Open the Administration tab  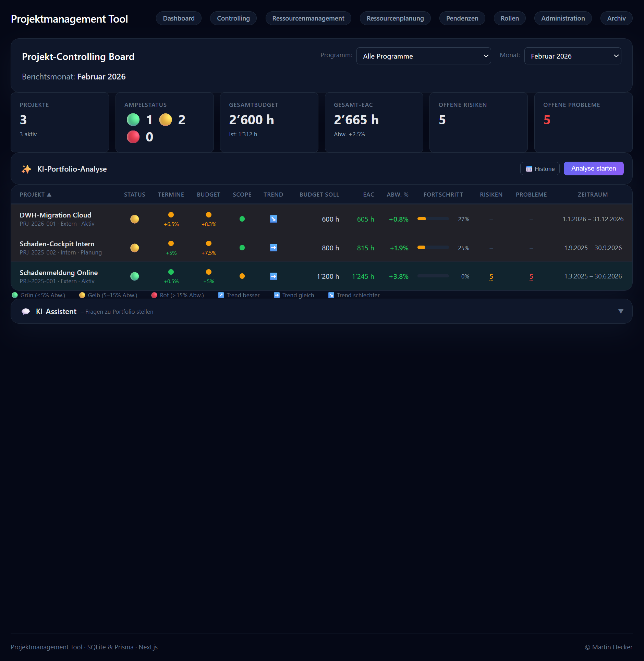click(563, 18)
